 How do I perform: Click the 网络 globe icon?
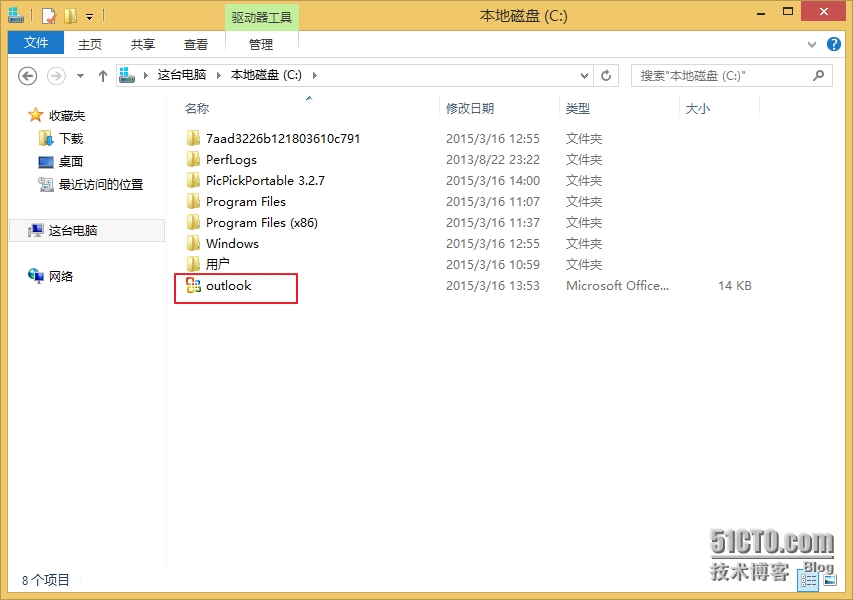tap(36, 276)
